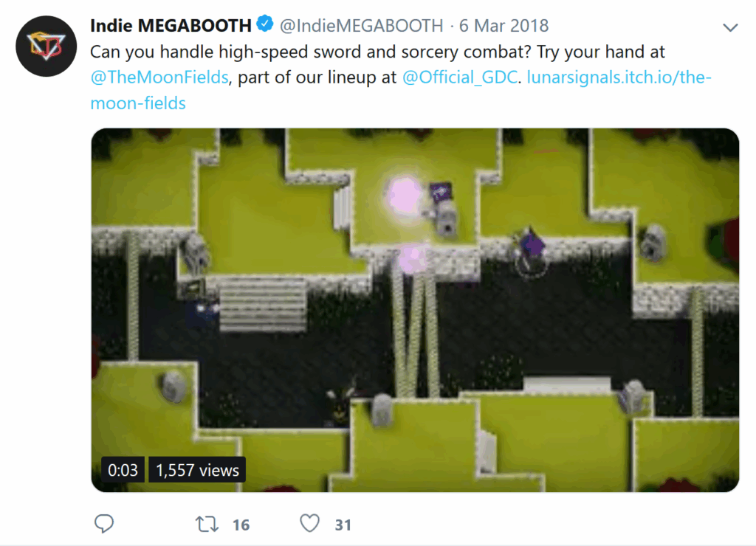Viewport: 756px width, 546px height.
Task: Click the 0:03 video duration badge
Action: pyautogui.click(x=123, y=470)
